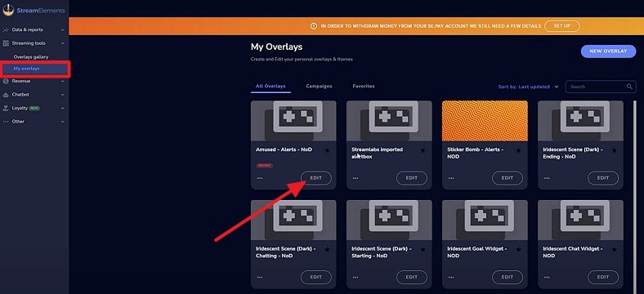Open more options for Iridescent Chatting overlay

pos(260,277)
